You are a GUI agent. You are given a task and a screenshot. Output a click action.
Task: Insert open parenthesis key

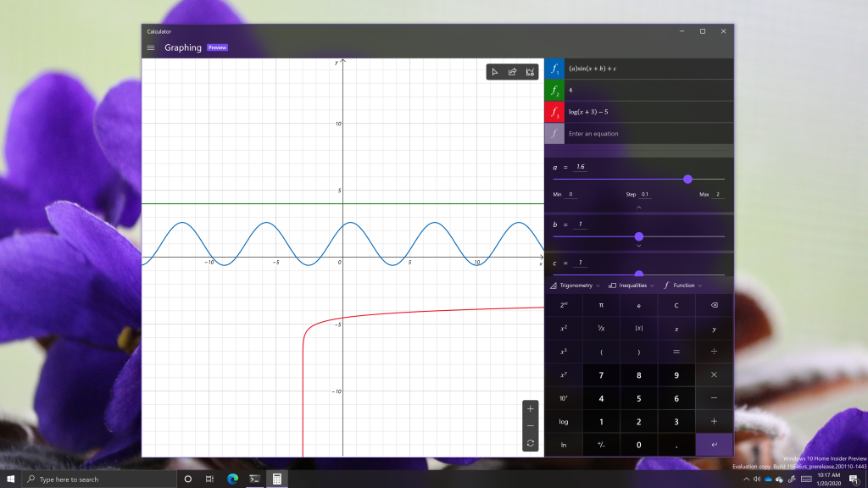(601, 352)
